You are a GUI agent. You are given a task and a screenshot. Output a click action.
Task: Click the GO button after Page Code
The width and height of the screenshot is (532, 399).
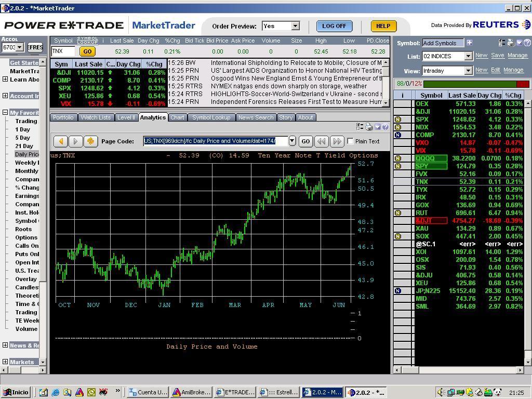coord(305,141)
